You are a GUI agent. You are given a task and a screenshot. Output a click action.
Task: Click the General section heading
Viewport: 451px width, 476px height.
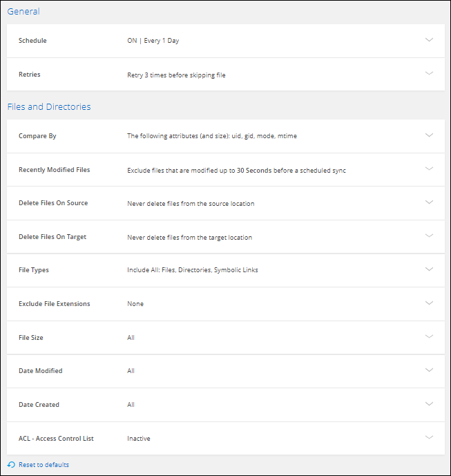[x=23, y=11]
